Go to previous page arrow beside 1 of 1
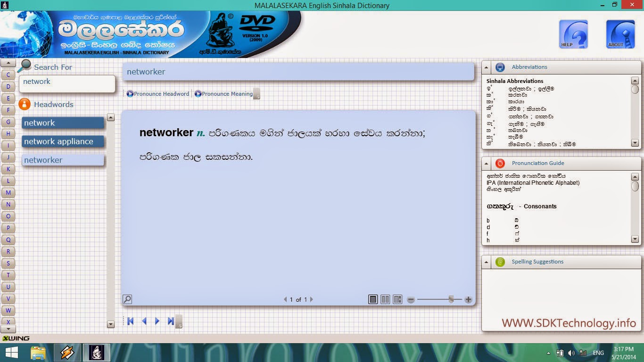This screenshot has width=644, height=362. pyautogui.click(x=285, y=299)
